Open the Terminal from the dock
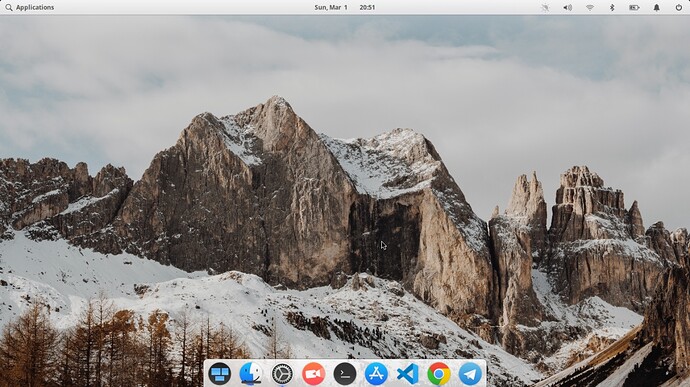 (x=345, y=374)
